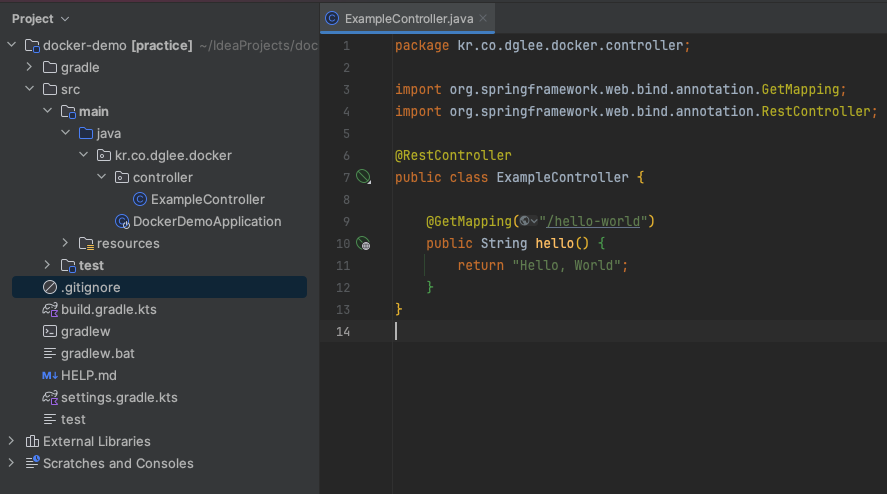Screen dimensions: 887x494
Task: Click the docker-demo module folder icon
Action: click(x=32, y=46)
